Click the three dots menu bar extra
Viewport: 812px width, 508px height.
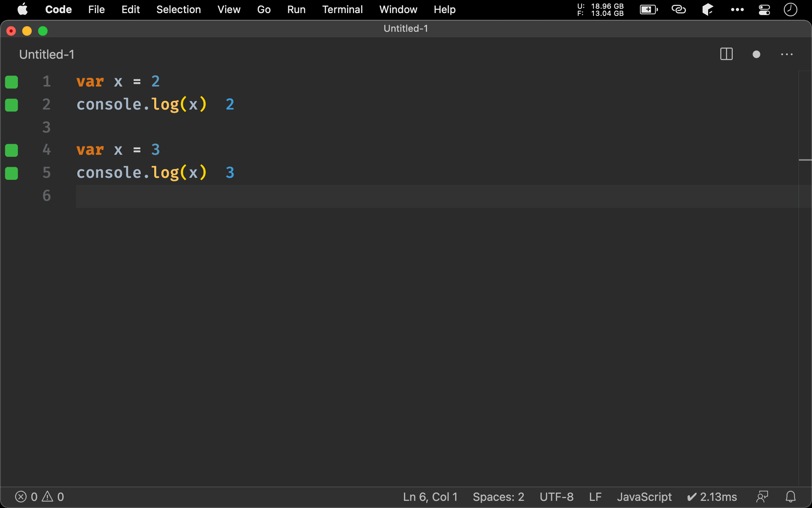pos(737,10)
